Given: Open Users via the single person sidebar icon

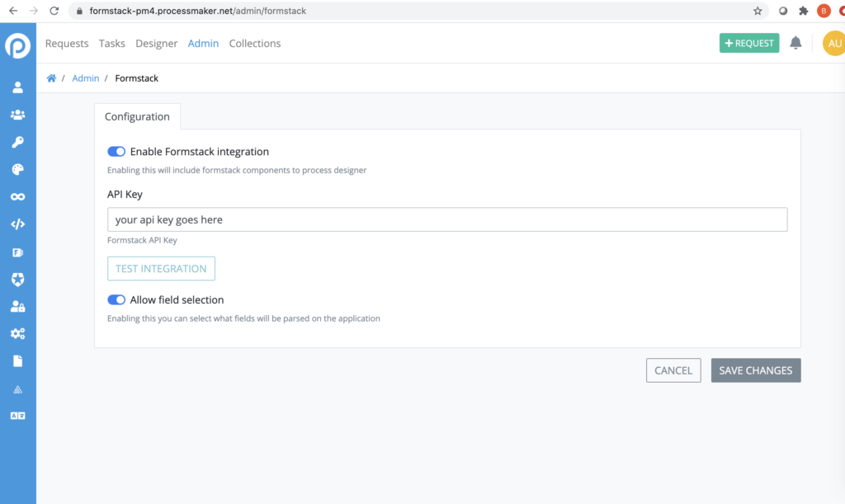Looking at the screenshot, I should click(18, 87).
